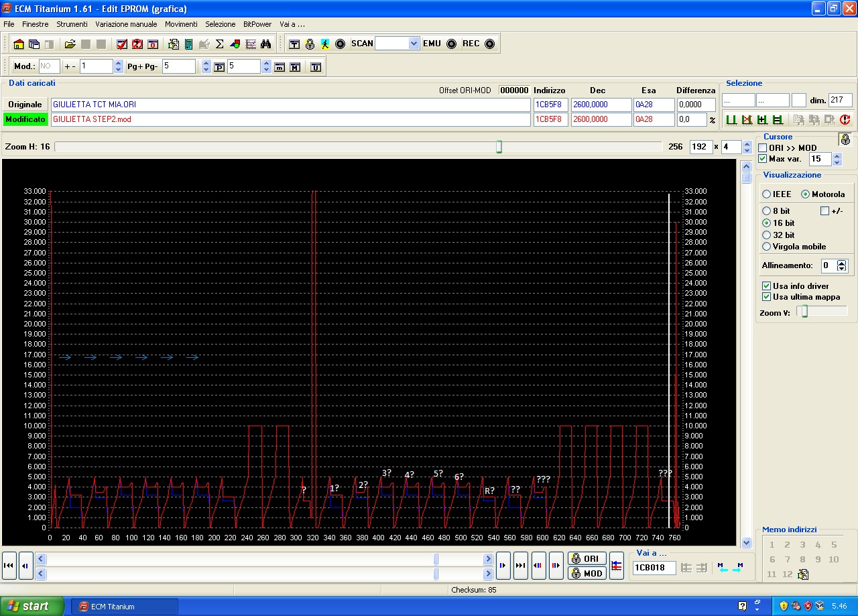Select the IEEE radio button
858x616 pixels.
coord(767,194)
